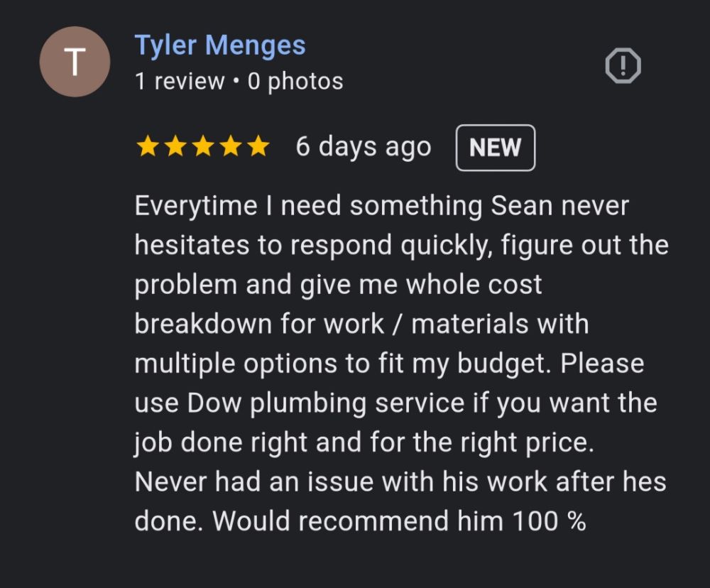Click the fifth gold rating star
710x588 pixels.
click(258, 147)
